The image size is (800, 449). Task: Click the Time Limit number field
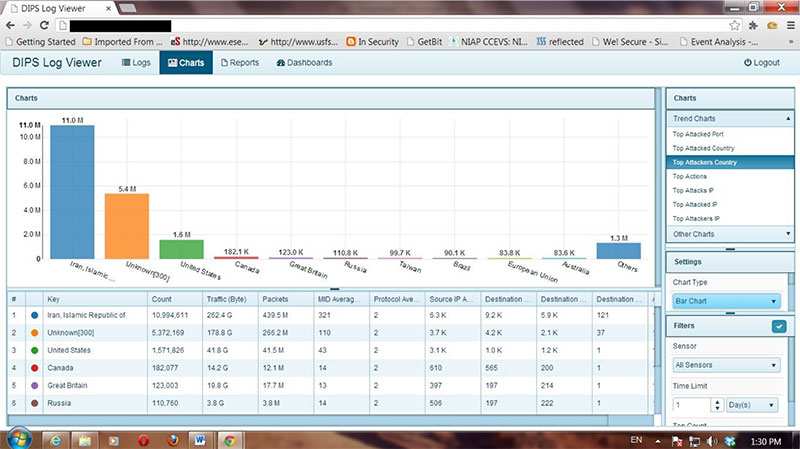pyautogui.click(x=691, y=405)
